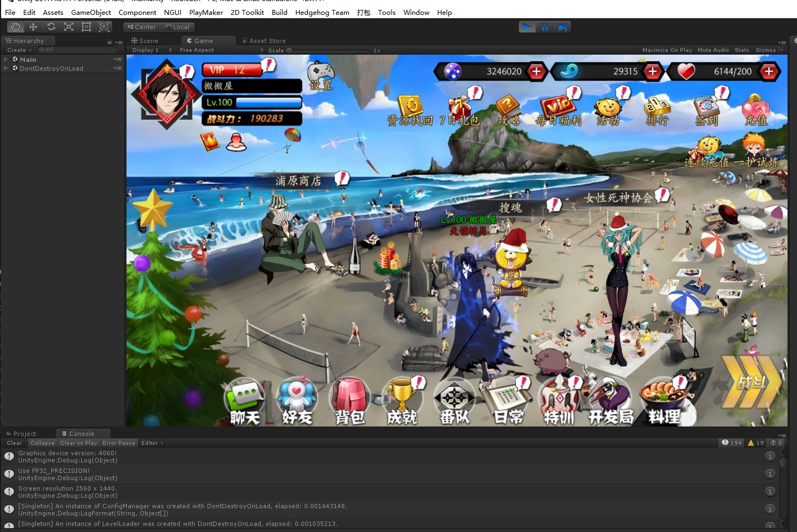Select the Rotate tool
The width and height of the screenshot is (797, 532).
click(51, 27)
